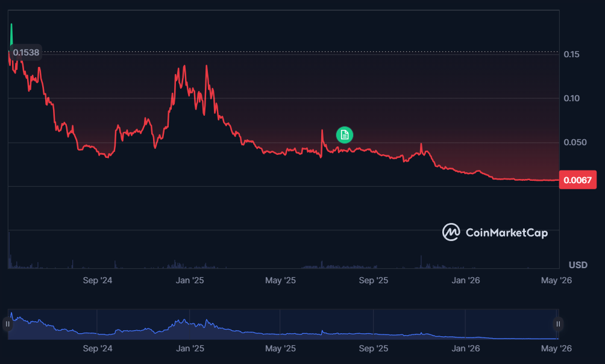Click the 0.0067 current price tag
This screenshot has height=364, width=605.
(578, 180)
